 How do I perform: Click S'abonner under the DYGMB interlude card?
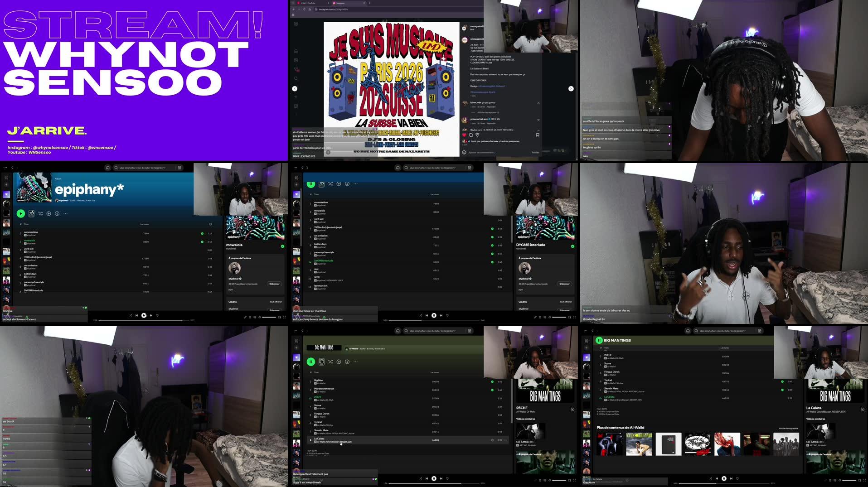(x=565, y=284)
